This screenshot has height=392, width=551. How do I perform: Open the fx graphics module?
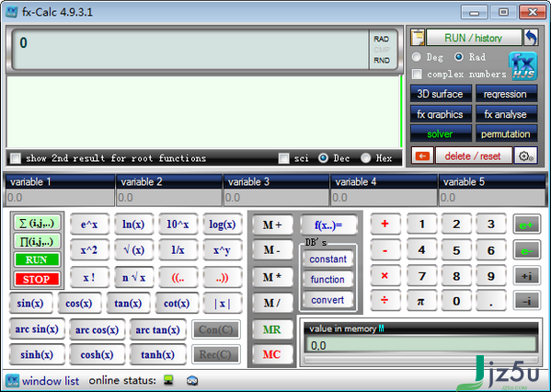pyautogui.click(x=441, y=114)
